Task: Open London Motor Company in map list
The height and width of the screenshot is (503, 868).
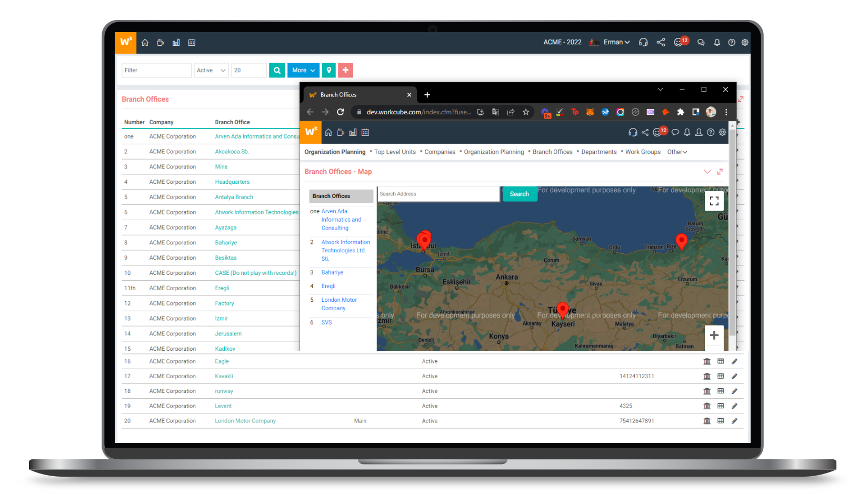Action: tap(339, 304)
